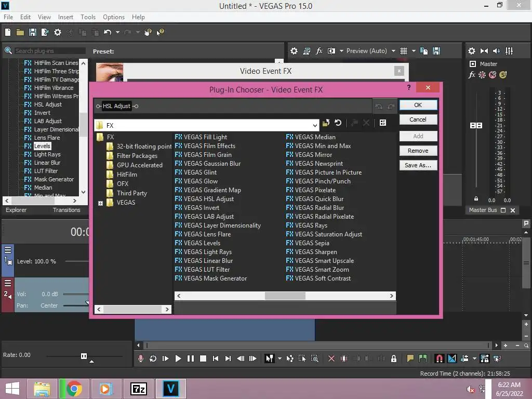Select VEGAS Sharpen plug-in
The height and width of the screenshot is (399, 532).
point(312,252)
